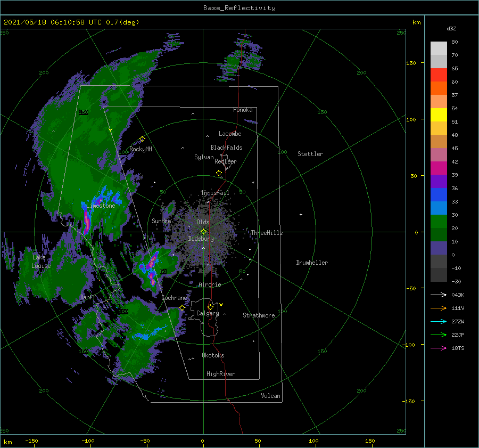The width and height of the screenshot is (479, 448).
Task: Click the white 04DK arrow in legend
Action: pos(439,295)
